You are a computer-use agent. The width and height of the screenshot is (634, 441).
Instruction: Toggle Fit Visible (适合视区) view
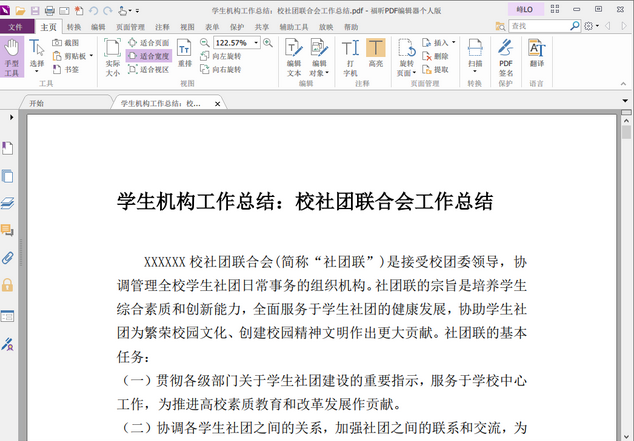pyautogui.click(x=149, y=70)
